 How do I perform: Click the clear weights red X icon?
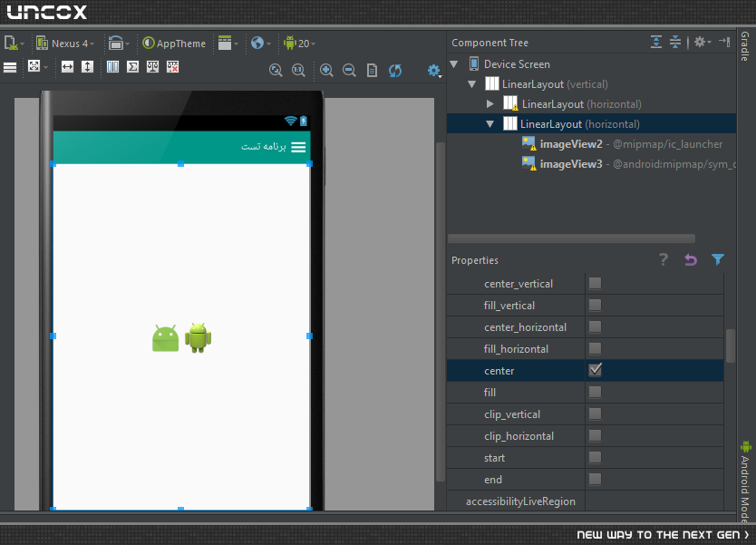(x=172, y=66)
